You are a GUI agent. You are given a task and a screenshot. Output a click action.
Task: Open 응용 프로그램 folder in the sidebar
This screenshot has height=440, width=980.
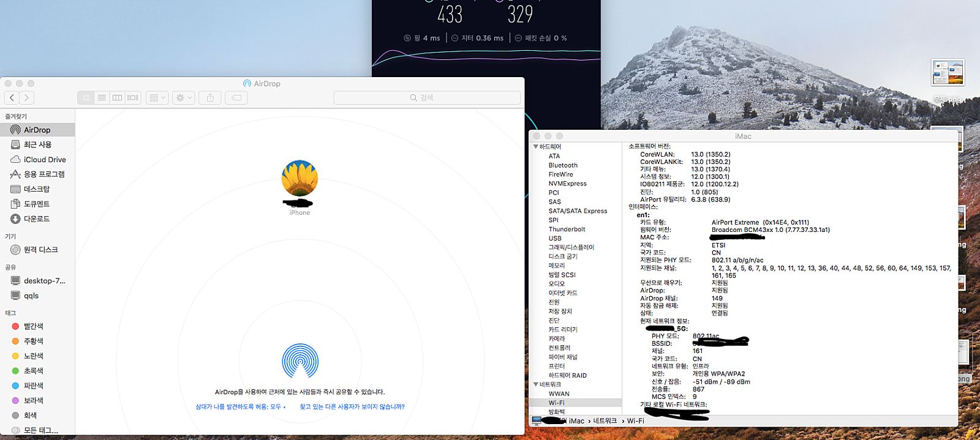click(37, 174)
